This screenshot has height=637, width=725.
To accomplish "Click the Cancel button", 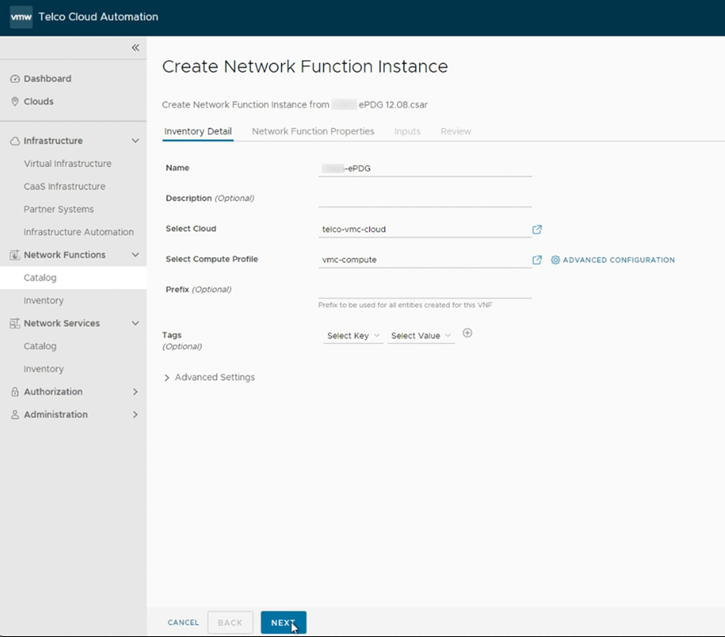I will tap(183, 623).
